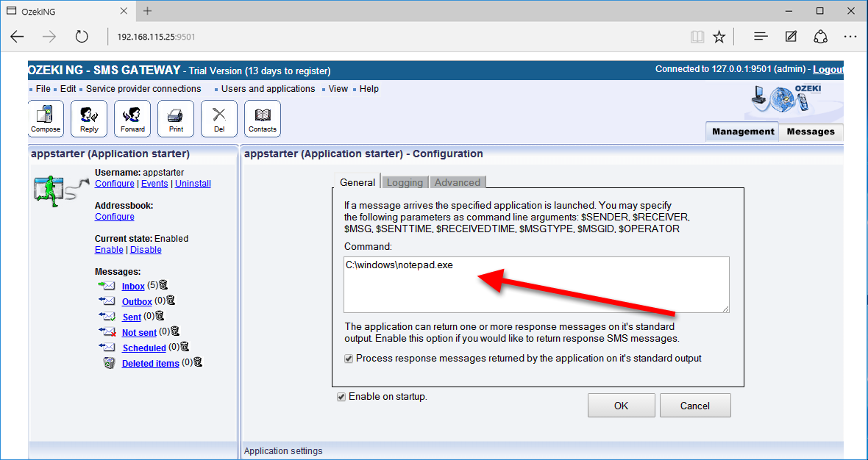Click the Inbox envelope icon
This screenshot has width=868, height=460.
click(x=107, y=286)
